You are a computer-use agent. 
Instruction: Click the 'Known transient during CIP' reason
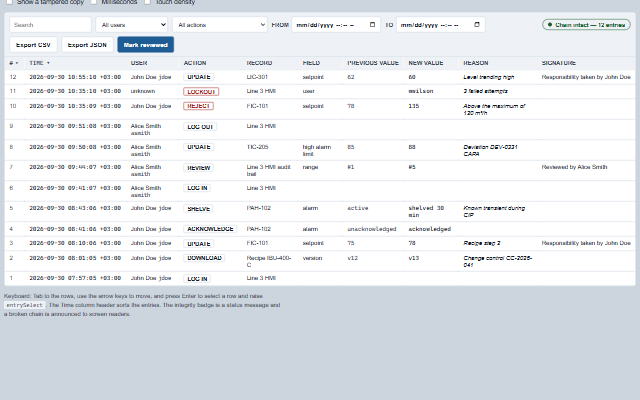[494, 211]
